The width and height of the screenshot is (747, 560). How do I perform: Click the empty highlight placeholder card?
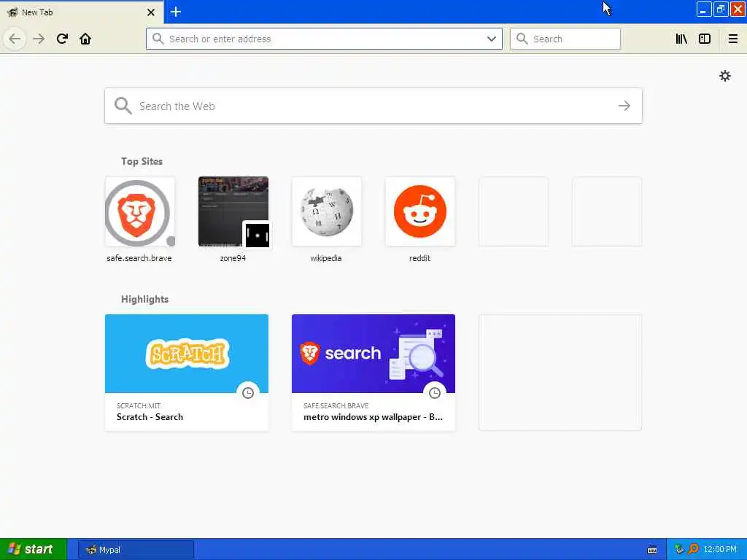tap(560, 373)
